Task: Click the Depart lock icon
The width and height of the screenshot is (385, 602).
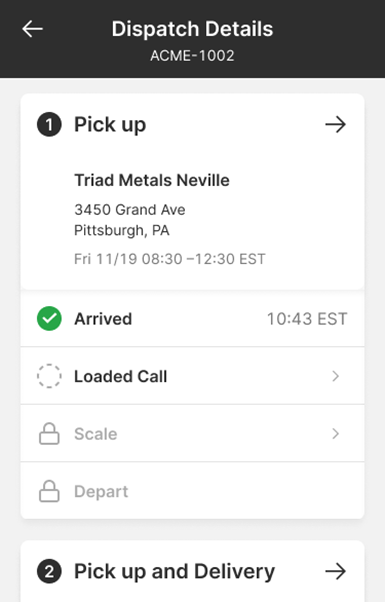Action: pos(49,491)
